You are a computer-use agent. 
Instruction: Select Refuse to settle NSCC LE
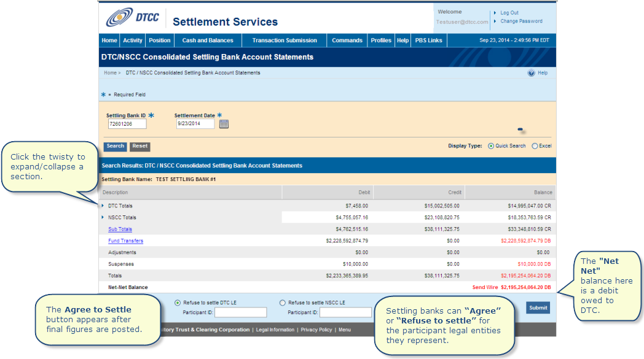[x=282, y=303]
